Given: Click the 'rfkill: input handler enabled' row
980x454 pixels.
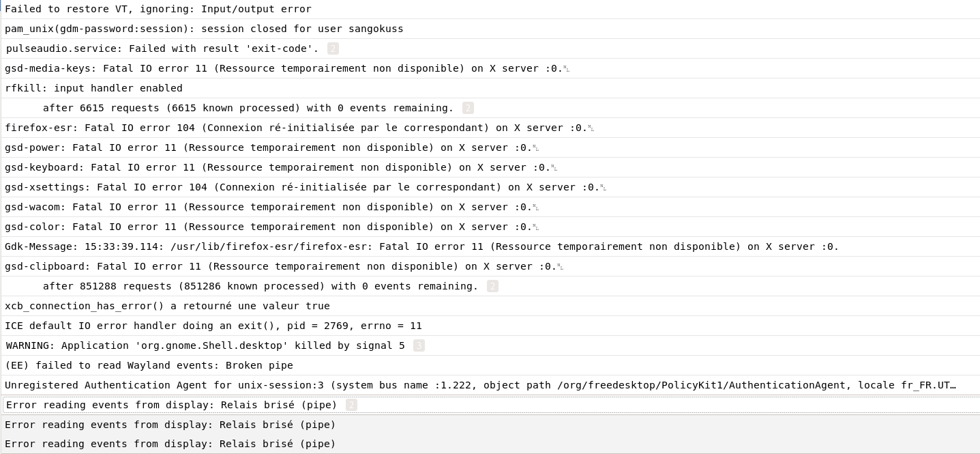Looking at the screenshot, I should (93, 89).
